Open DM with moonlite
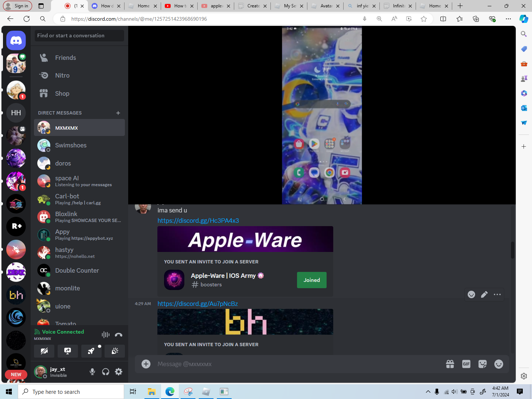Image resolution: width=532 pixels, height=399 pixels. pyautogui.click(x=79, y=288)
